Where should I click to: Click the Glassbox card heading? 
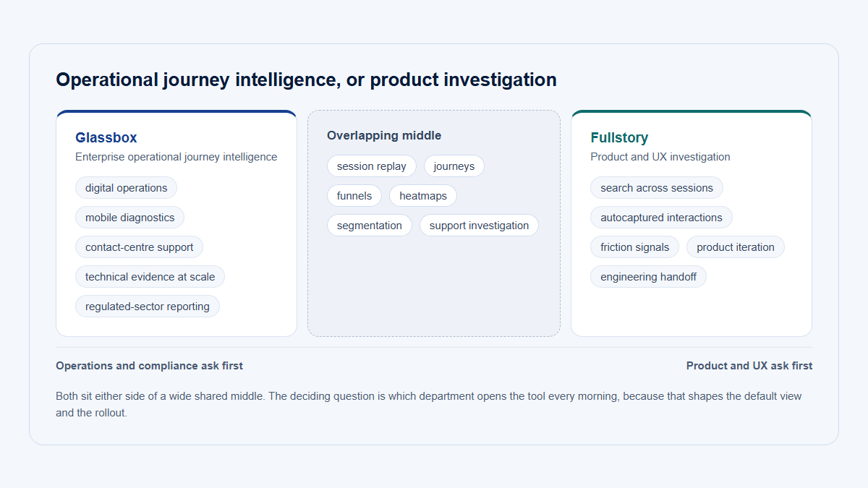click(x=106, y=137)
